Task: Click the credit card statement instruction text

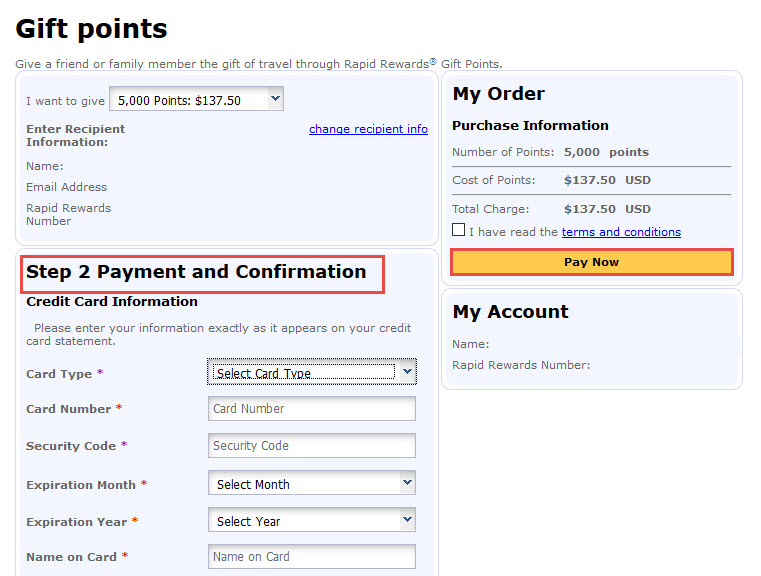Action: click(219, 334)
